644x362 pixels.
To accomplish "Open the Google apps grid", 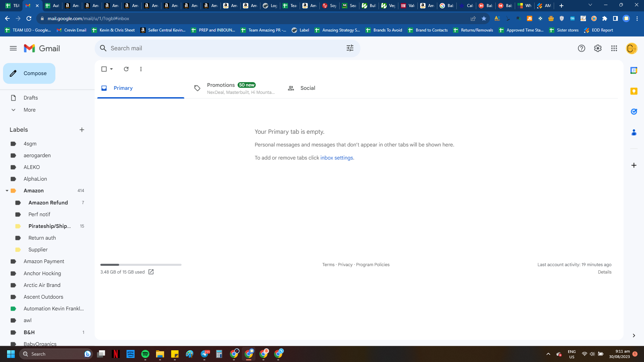I will [x=614, y=48].
